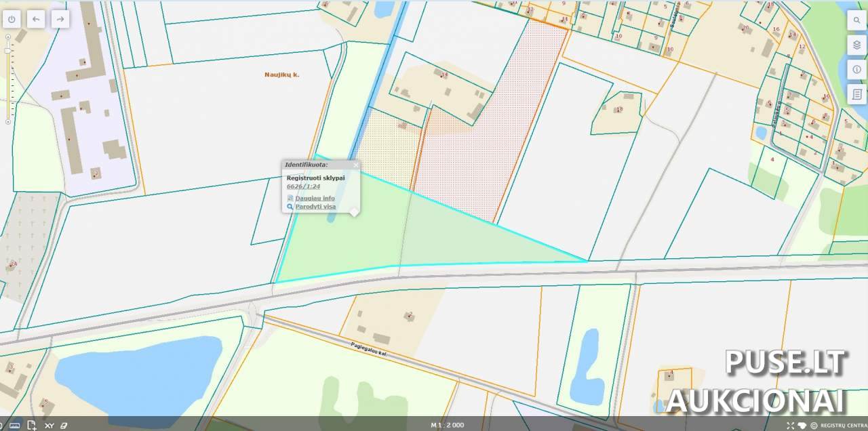Click the add document icon
This screenshot has height=431, width=868.
coord(32,426)
